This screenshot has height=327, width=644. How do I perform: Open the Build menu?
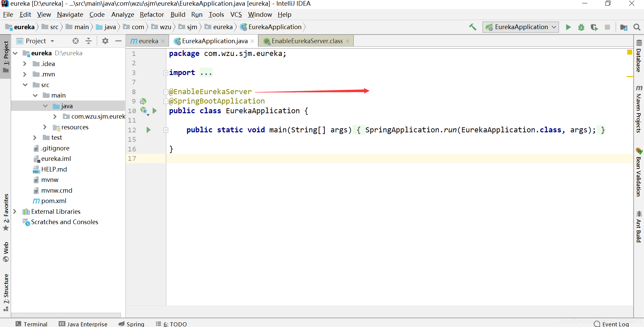click(x=178, y=14)
